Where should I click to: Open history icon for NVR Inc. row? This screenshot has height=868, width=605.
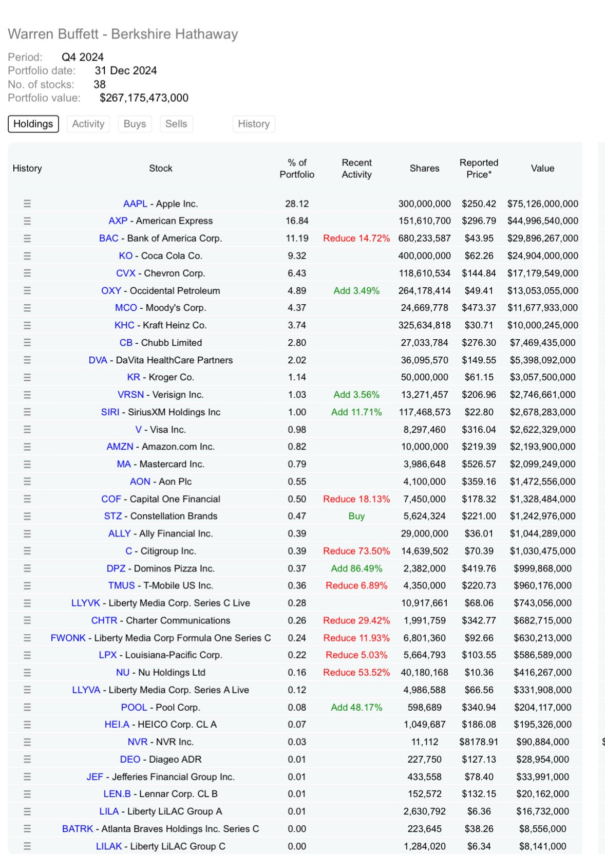click(x=27, y=742)
